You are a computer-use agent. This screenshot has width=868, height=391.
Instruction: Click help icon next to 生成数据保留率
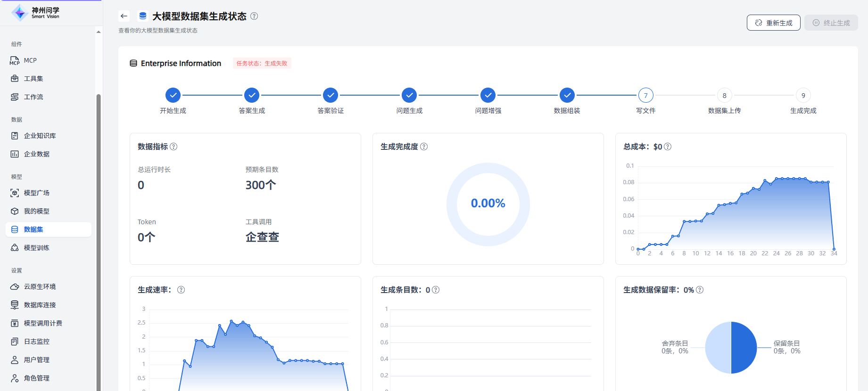[x=700, y=290]
